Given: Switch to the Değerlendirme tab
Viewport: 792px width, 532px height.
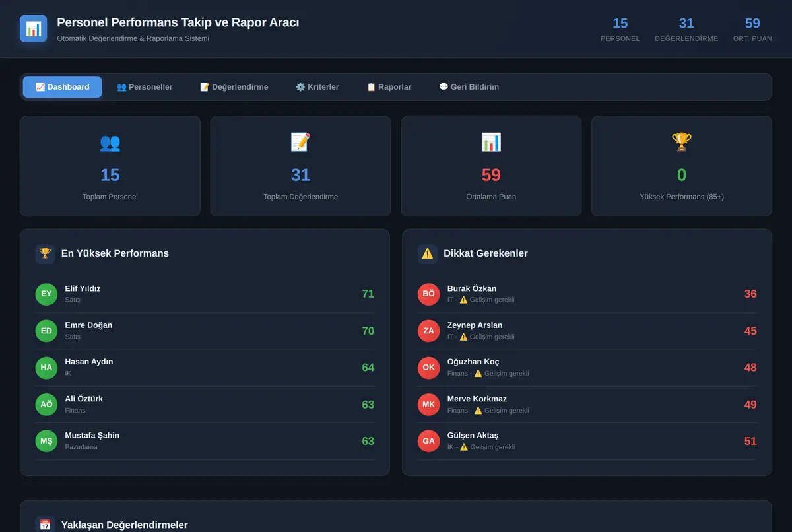Looking at the screenshot, I should coord(234,87).
